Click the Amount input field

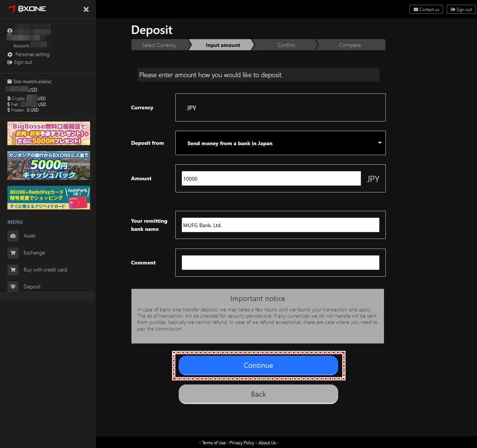pos(271,178)
